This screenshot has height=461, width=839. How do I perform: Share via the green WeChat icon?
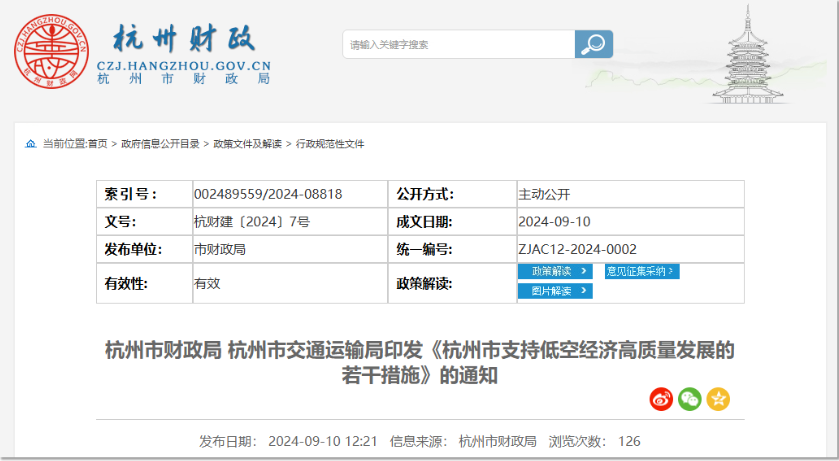pyautogui.click(x=689, y=399)
